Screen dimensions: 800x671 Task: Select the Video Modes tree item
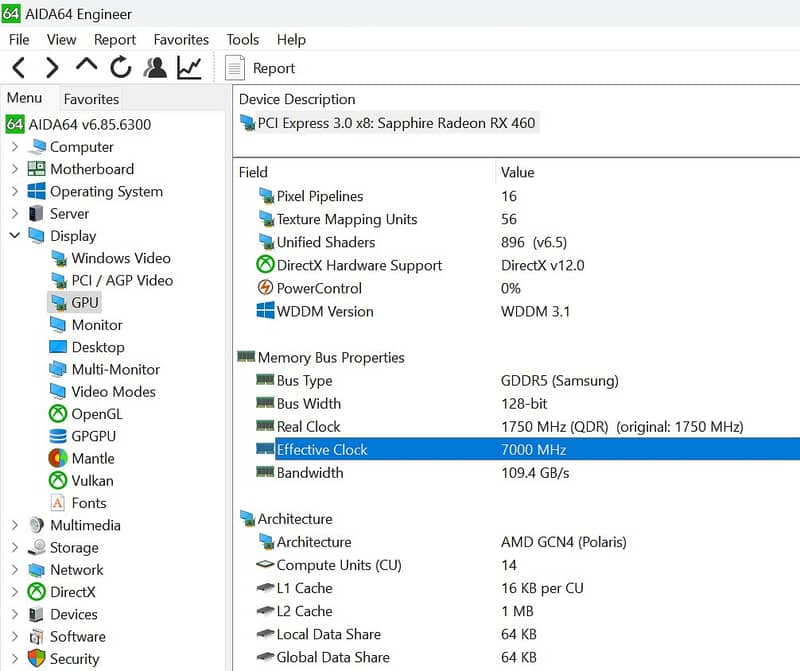click(113, 391)
